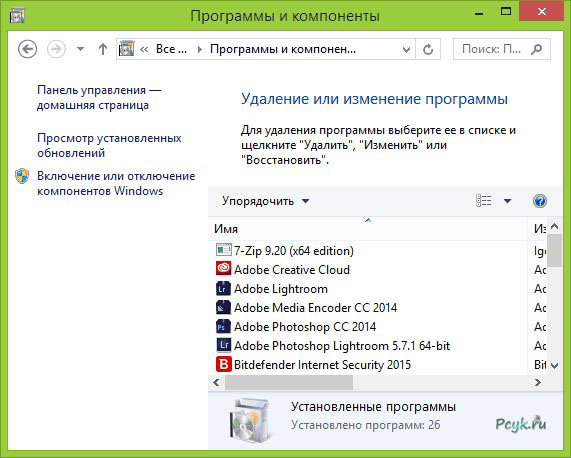
Task: Minimize the 'Программы и компоненты' window
Action: click(x=479, y=13)
